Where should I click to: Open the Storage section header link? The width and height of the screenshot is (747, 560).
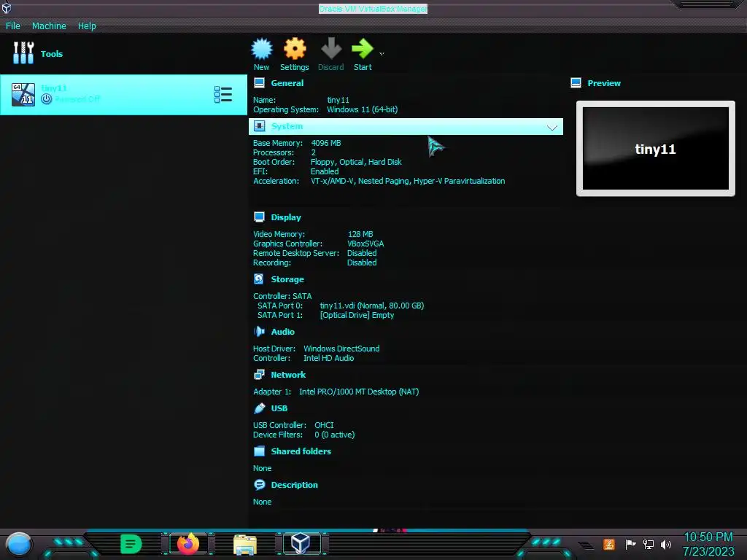click(287, 279)
